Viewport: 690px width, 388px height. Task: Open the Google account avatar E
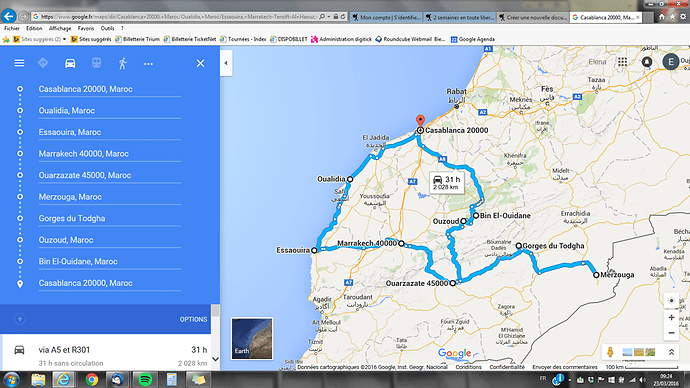671,62
